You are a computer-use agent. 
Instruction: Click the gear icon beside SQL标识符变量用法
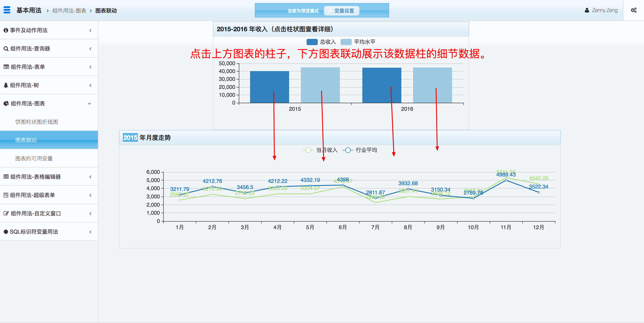point(6,232)
